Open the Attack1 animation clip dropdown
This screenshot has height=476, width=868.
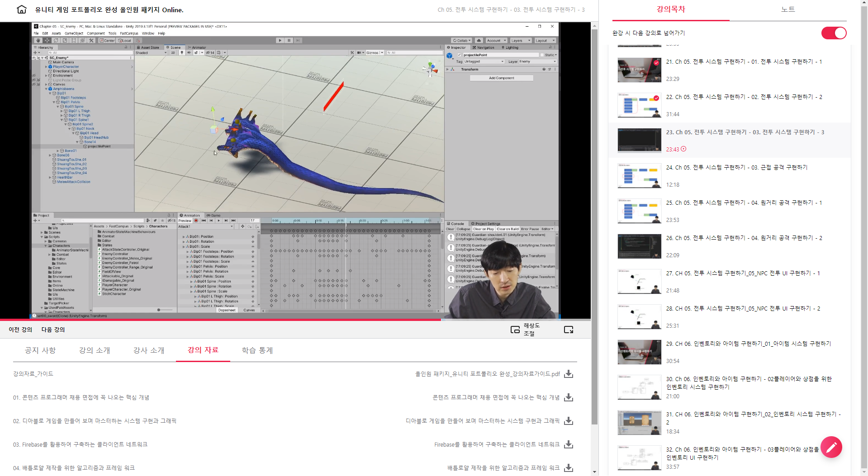[206, 226]
